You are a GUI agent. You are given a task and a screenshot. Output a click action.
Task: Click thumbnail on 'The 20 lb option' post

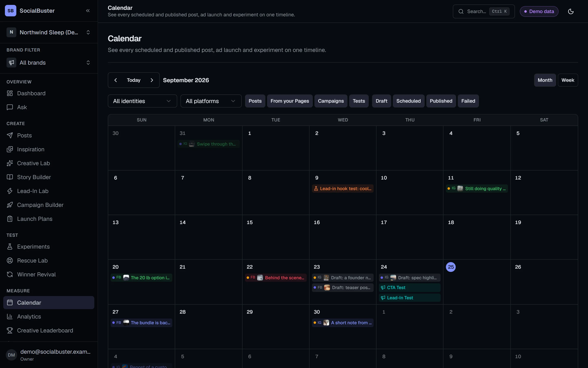[126, 278]
